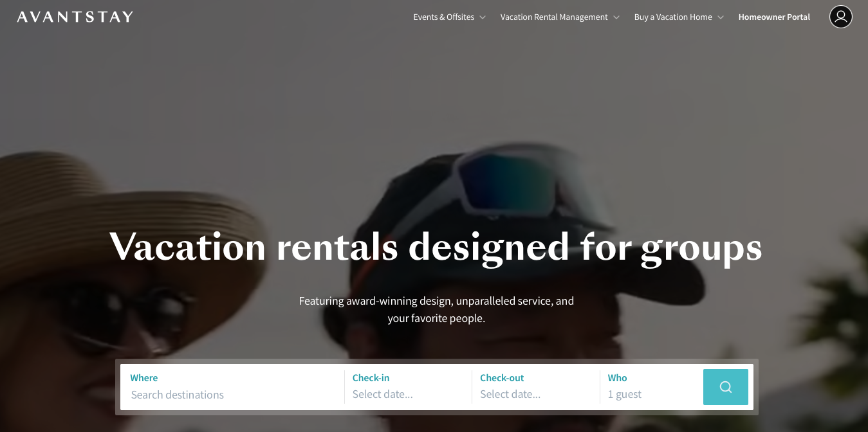Click the Check-out label

(x=502, y=378)
